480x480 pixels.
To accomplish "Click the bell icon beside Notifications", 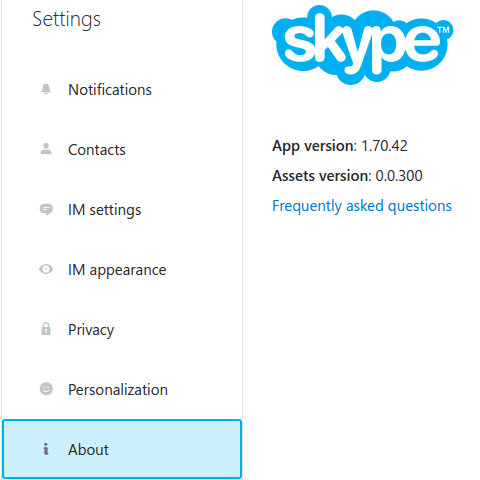I will click(x=46, y=89).
